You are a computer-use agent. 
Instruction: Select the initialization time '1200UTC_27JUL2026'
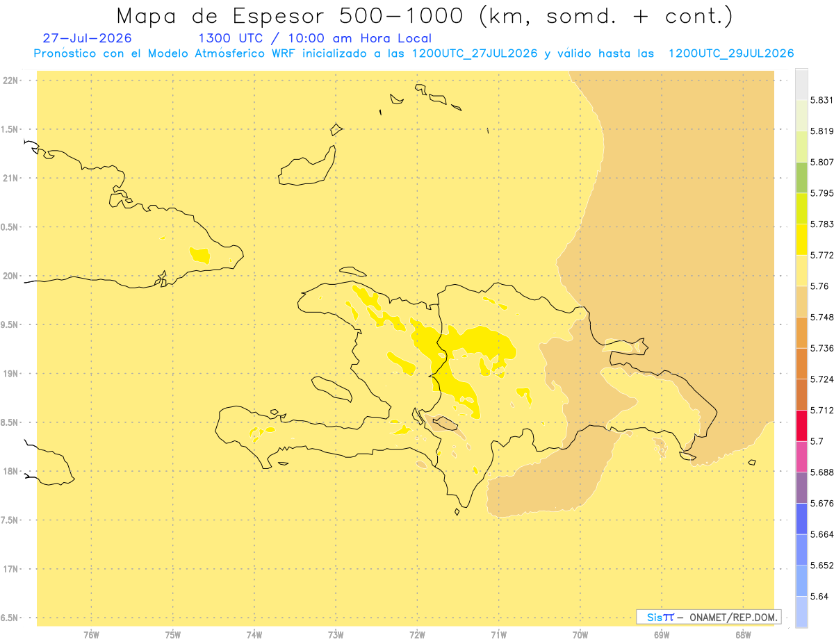click(x=475, y=53)
